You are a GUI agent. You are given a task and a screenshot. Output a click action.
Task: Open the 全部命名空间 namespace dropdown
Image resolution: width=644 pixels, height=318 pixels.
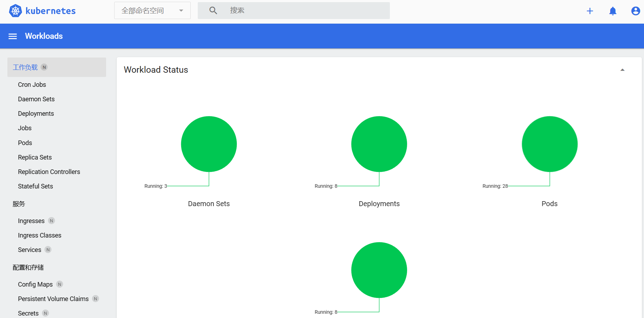[x=152, y=11]
